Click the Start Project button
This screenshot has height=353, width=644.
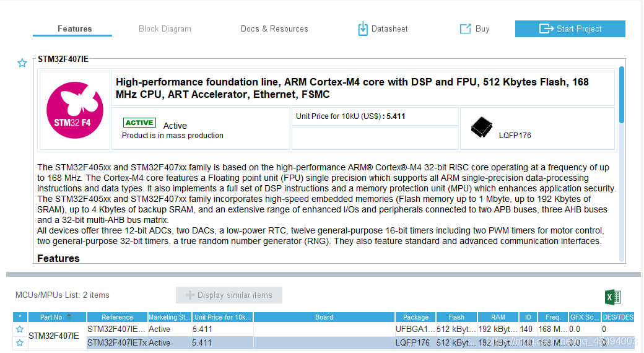(570, 28)
